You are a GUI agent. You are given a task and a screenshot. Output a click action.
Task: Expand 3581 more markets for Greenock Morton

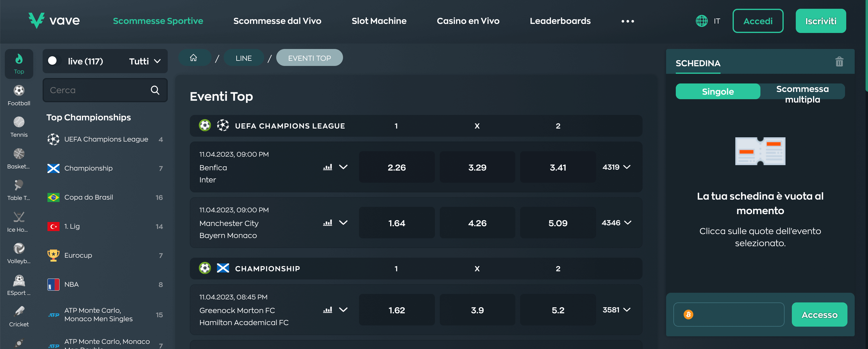pos(616,310)
